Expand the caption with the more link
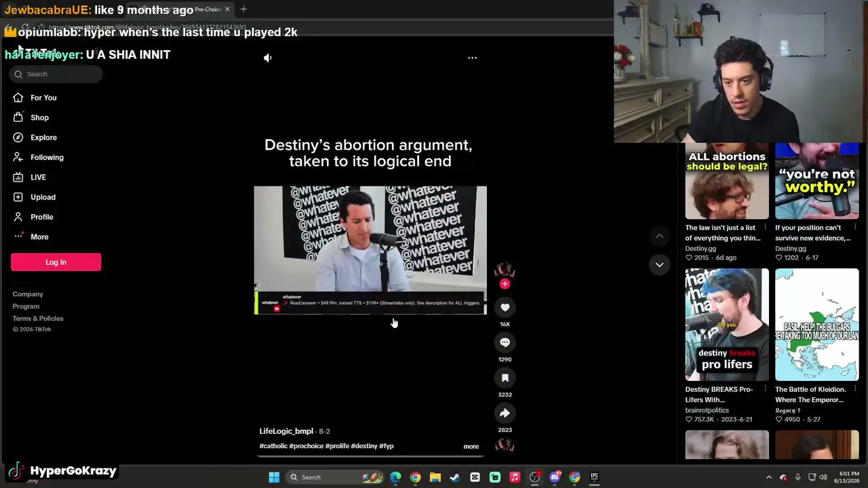868x488 pixels. [x=471, y=447]
